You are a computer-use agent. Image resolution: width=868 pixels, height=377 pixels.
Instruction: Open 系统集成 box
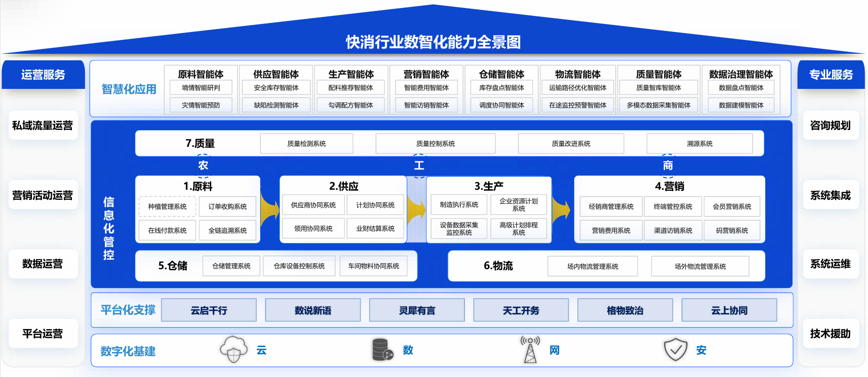[x=831, y=195]
